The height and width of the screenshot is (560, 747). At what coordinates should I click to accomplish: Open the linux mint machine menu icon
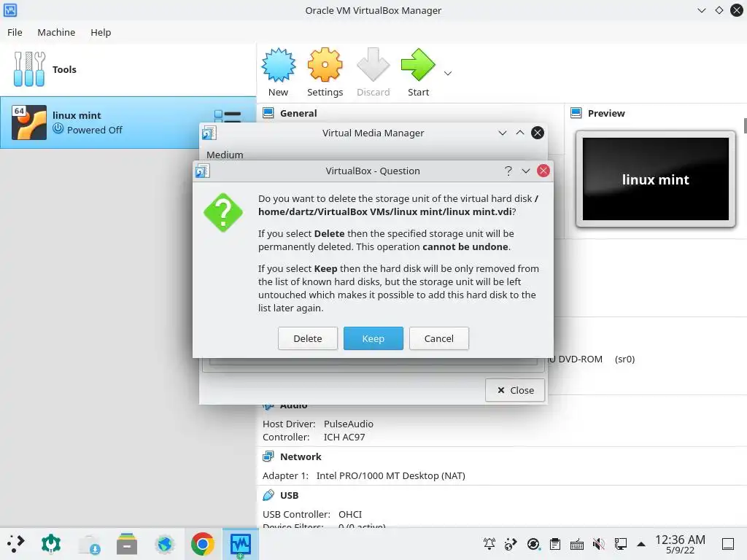pos(228,116)
